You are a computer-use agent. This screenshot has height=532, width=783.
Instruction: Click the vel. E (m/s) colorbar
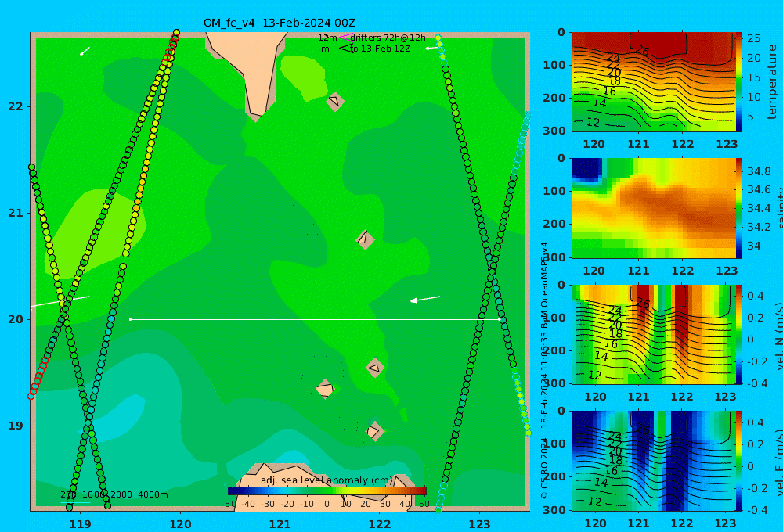(739, 461)
